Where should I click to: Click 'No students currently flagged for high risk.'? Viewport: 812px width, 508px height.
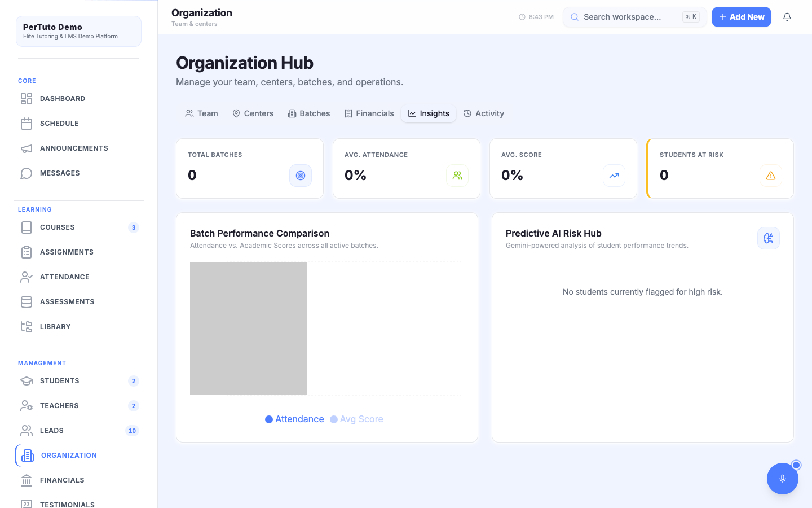(643, 292)
